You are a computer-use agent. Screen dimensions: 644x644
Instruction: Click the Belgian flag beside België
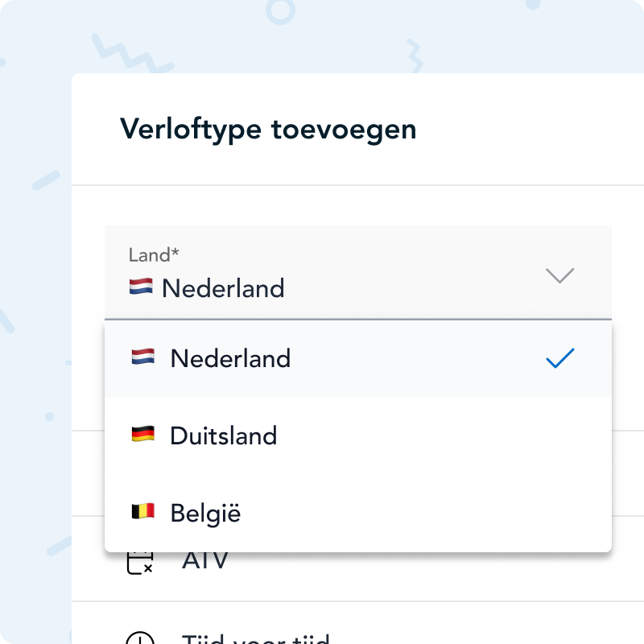[142, 513]
